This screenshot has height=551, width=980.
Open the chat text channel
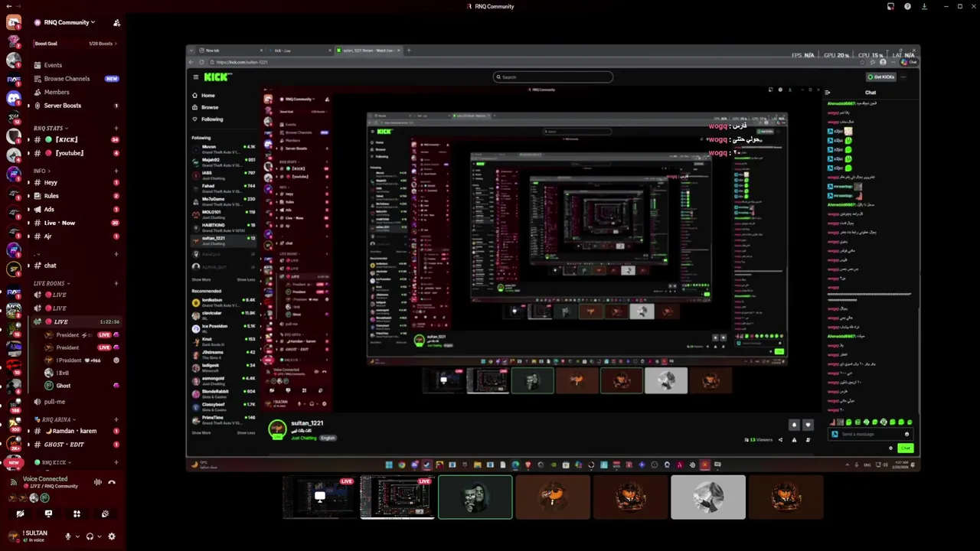coord(75,266)
